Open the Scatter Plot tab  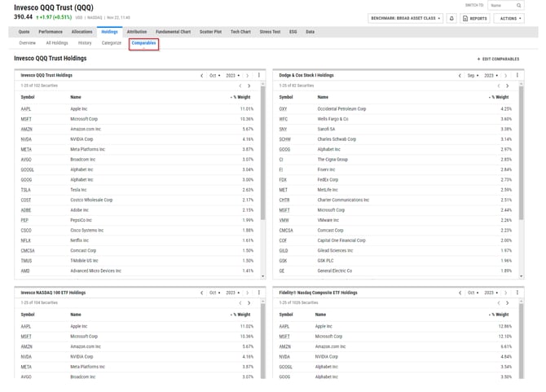click(210, 32)
